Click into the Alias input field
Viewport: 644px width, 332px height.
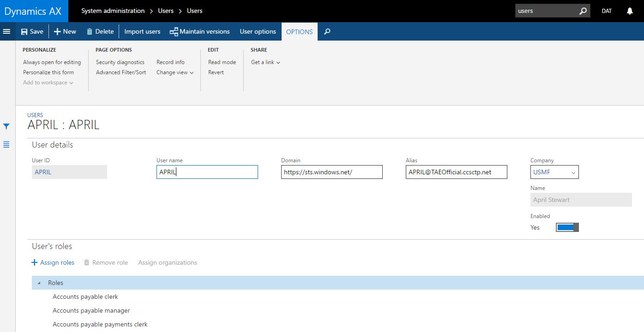pos(456,172)
